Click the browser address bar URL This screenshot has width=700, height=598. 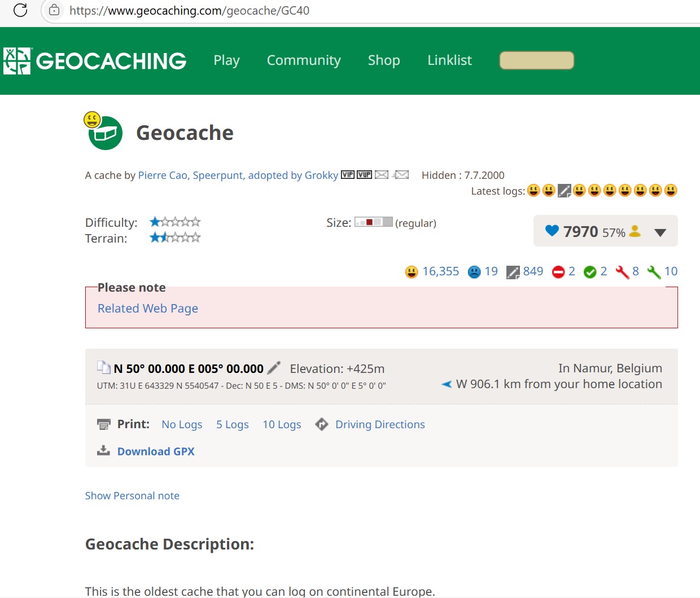(x=189, y=11)
